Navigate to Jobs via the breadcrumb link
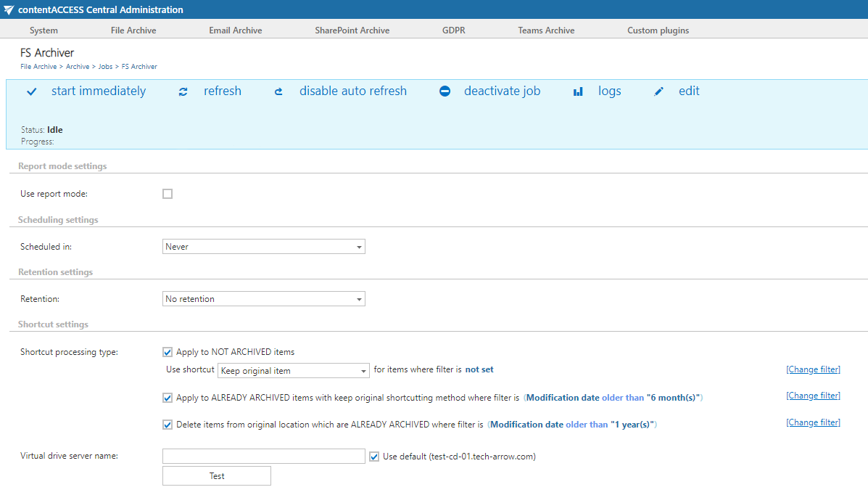Viewport: 868px width, 495px height. 105,66
